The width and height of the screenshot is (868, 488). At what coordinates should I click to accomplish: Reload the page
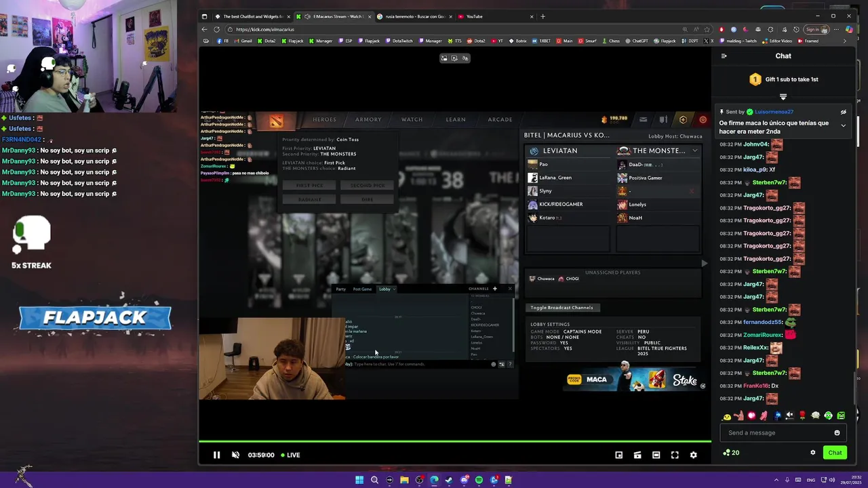216,29
